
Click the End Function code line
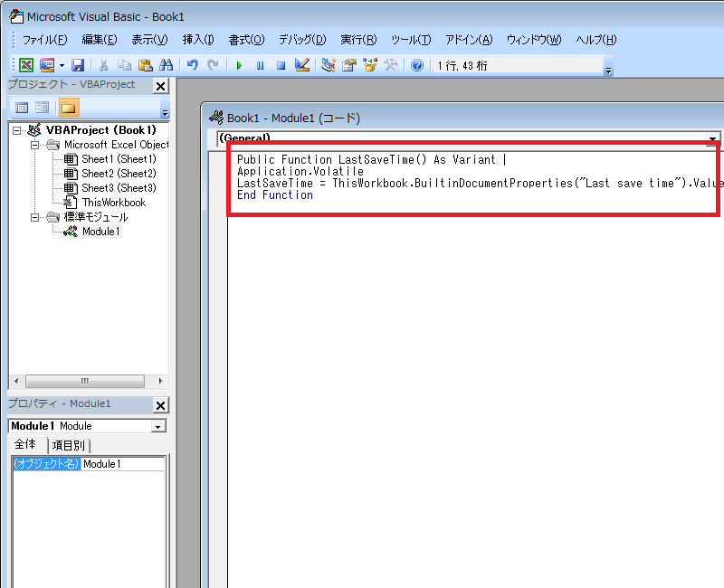click(x=275, y=195)
